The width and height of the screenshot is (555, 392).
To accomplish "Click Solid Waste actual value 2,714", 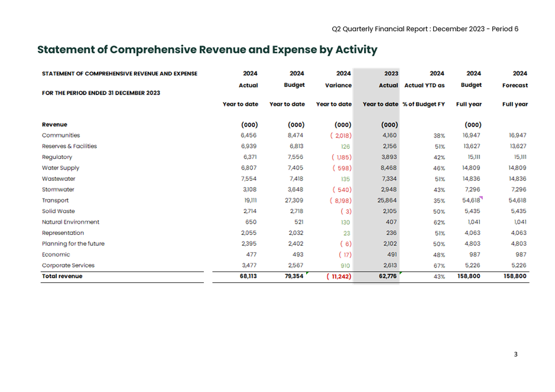I will pyautogui.click(x=250, y=211).
